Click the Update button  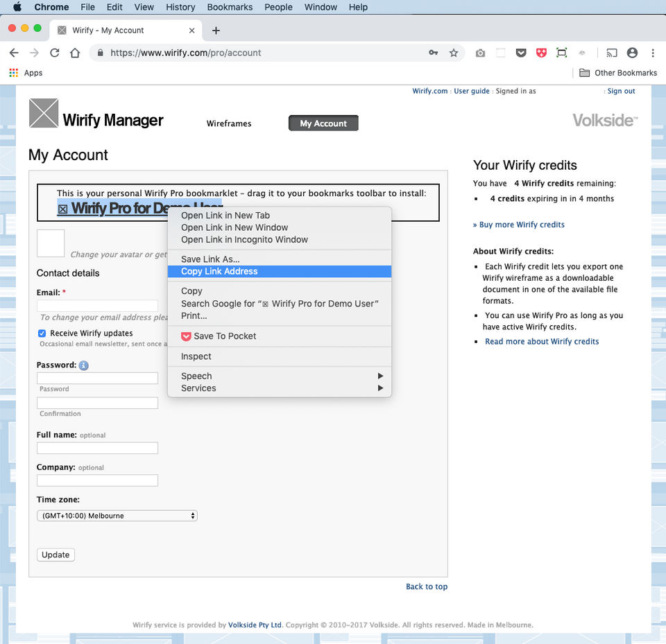pos(55,555)
